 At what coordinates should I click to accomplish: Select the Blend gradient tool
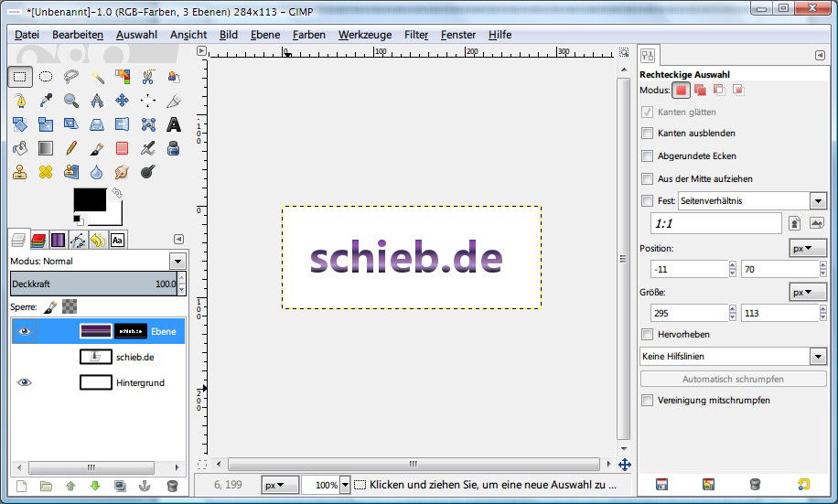point(46,148)
